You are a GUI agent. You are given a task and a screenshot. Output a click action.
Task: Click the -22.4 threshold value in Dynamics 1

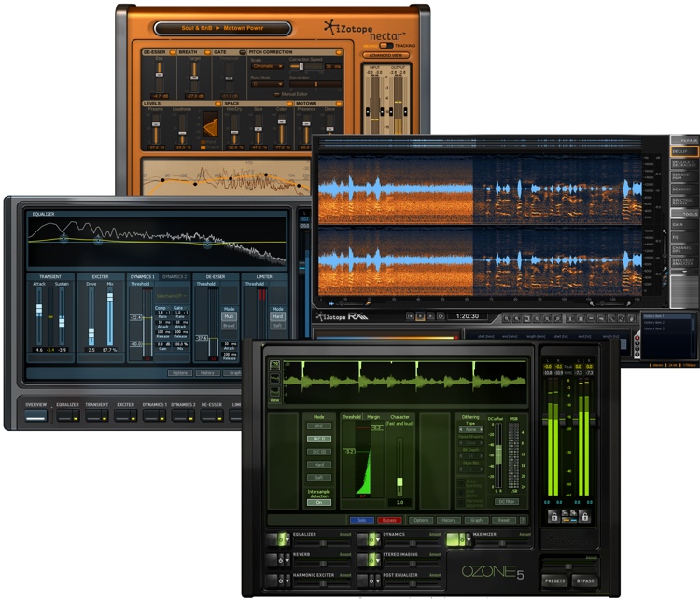(135, 317)
